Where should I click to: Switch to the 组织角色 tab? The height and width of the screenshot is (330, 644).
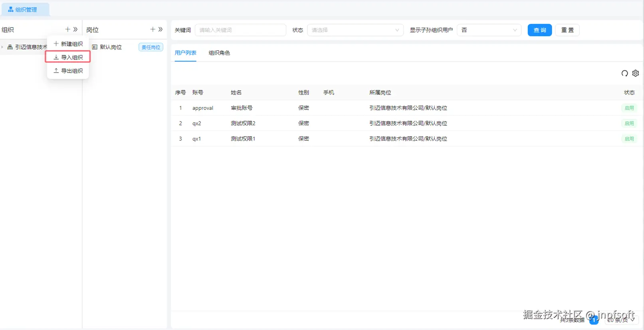pyautogui.click(x=219, y=53)
